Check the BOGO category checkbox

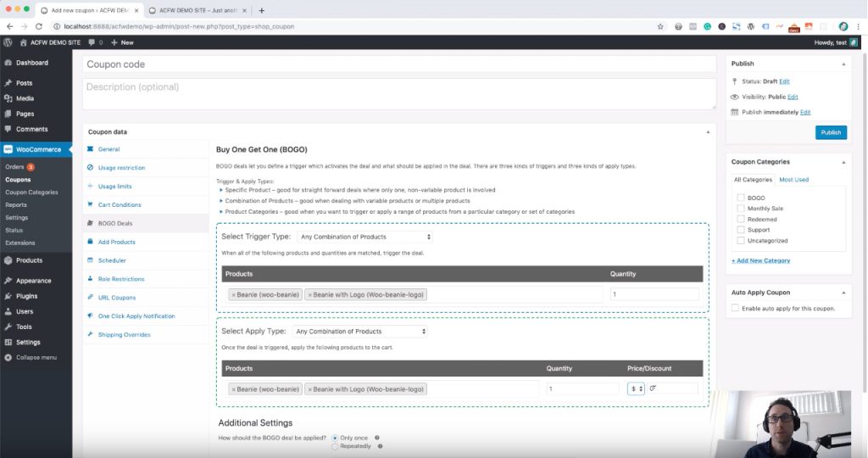[741, 197]
